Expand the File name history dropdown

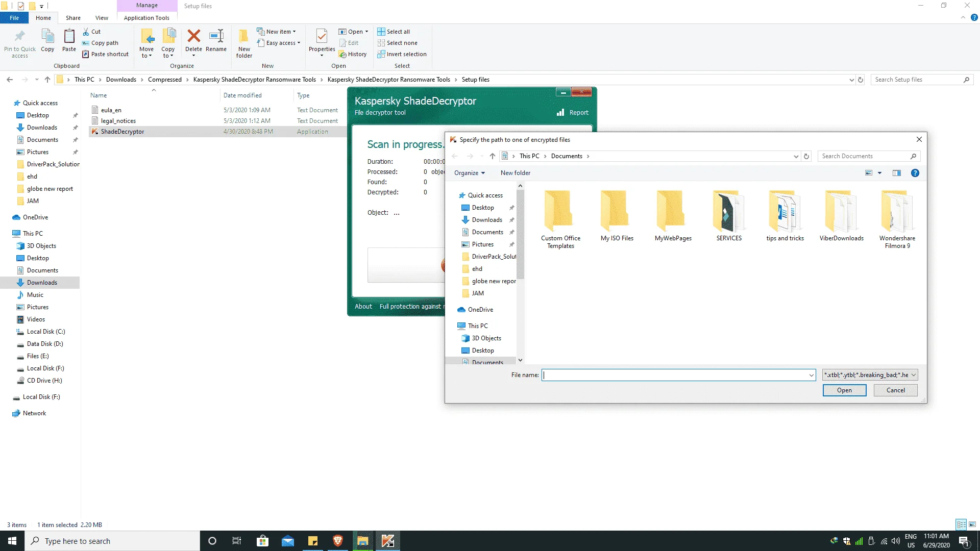pos(811,375)
